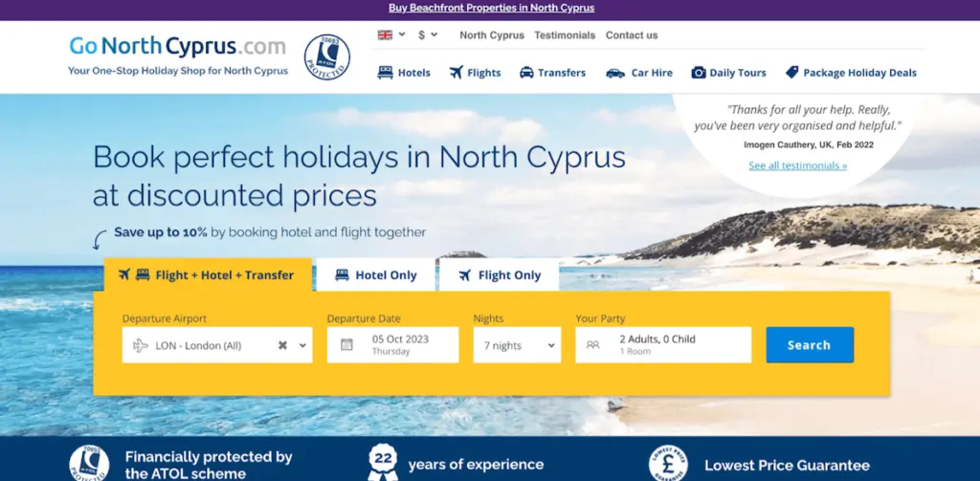Open the currency dollar dropdown
The height and width of the screenshot is (481, 980).
(x=428, y=35)
